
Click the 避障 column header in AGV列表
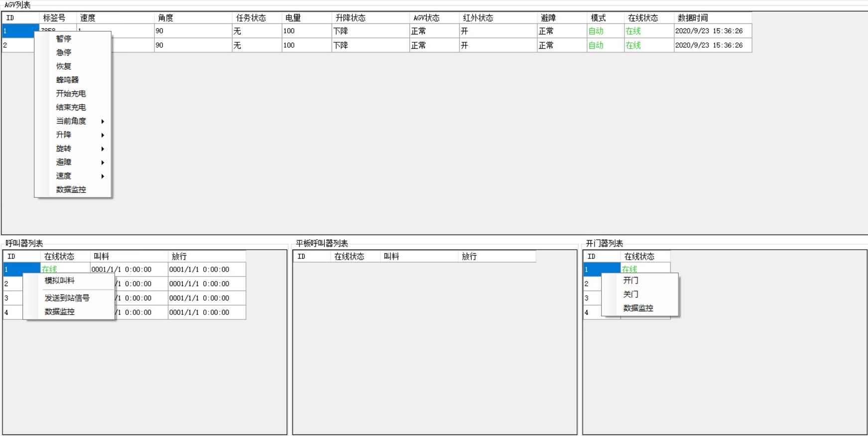(562, 18)
